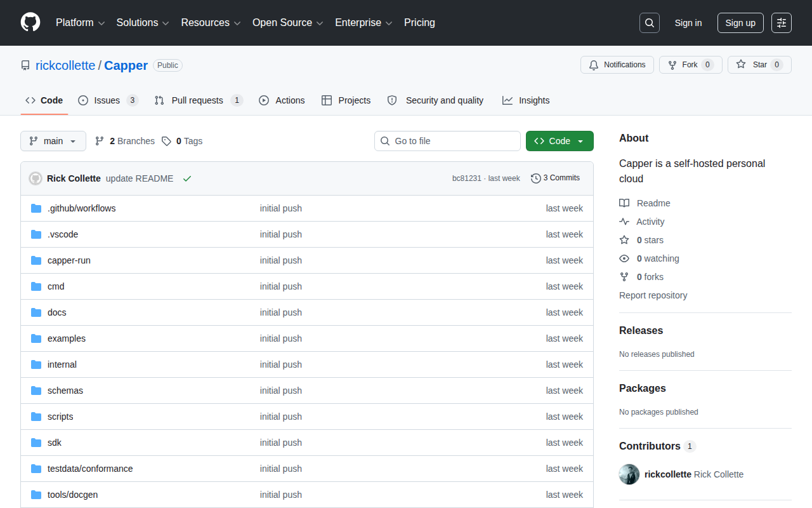Open the schemas folder name
This screenshot has width=812, height=508.
click(65, 391)
